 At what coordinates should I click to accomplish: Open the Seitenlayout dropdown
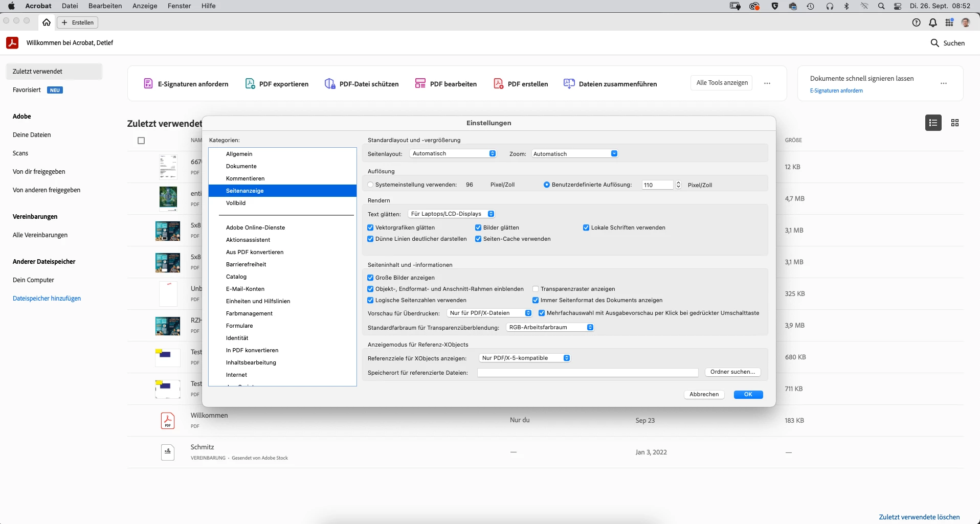[453, 154]
